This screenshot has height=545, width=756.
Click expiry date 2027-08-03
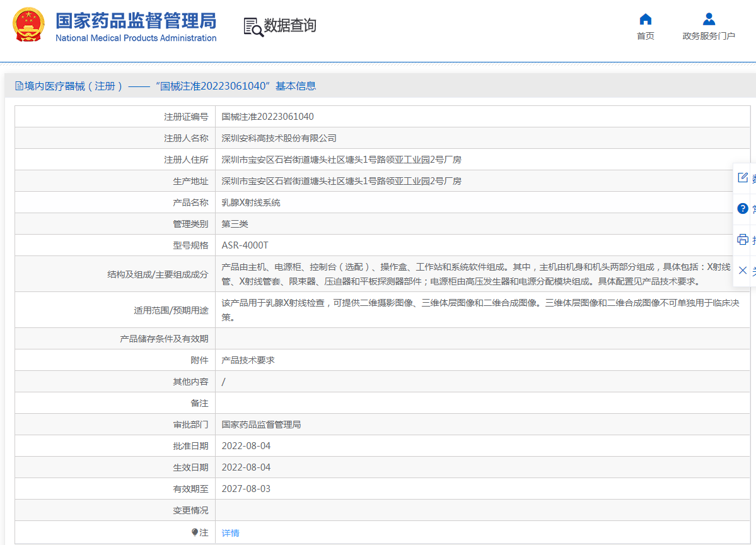246,489
